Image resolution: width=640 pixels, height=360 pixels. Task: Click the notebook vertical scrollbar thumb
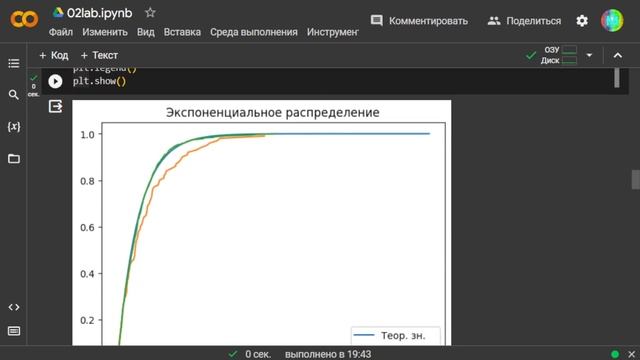click(636, 180)
